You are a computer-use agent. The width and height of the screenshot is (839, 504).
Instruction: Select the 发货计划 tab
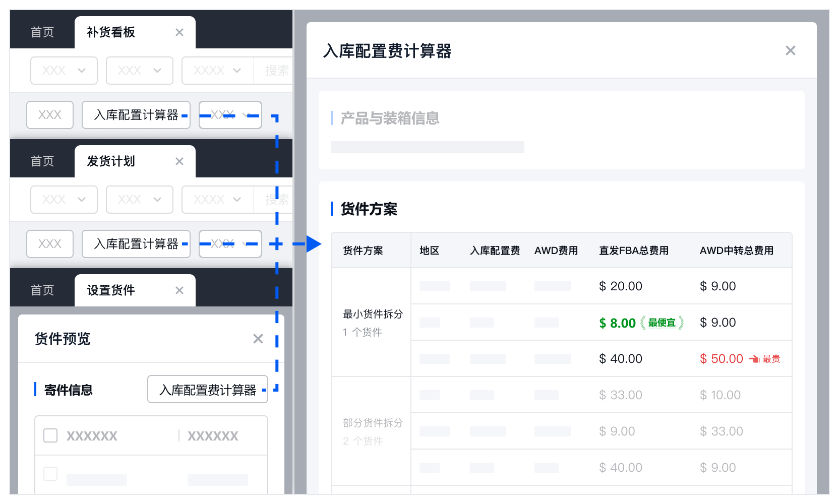pyautogui.click(x=135, y=161)
